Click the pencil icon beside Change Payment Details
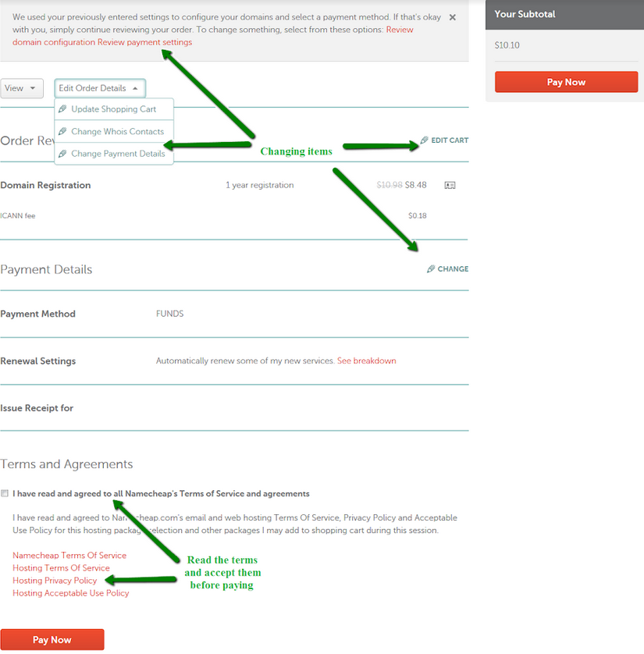Screen dimensions: 644x654 click(62, 153)
